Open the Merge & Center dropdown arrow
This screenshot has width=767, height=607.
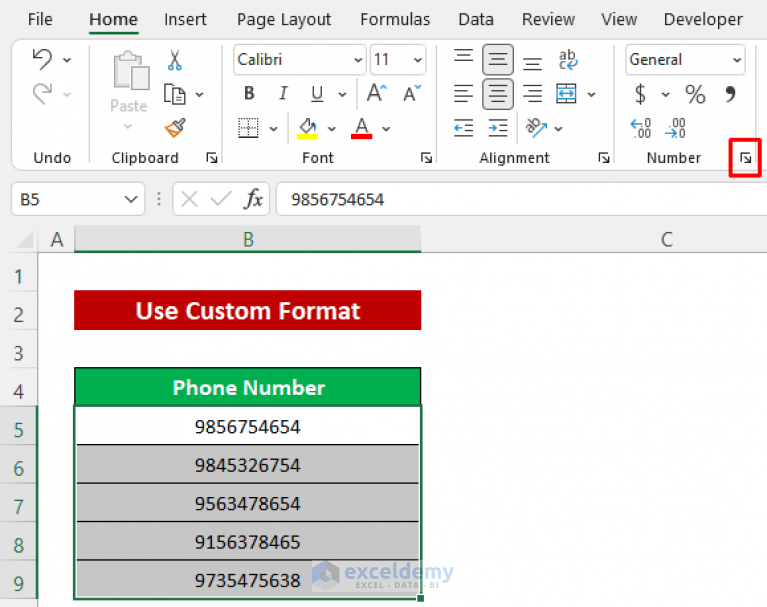pos(591,94)
